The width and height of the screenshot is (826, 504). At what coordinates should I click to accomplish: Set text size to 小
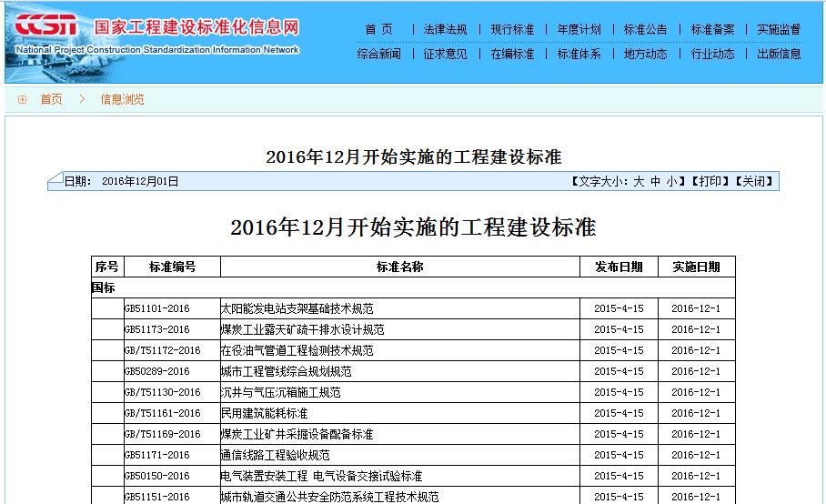(671, 182)
